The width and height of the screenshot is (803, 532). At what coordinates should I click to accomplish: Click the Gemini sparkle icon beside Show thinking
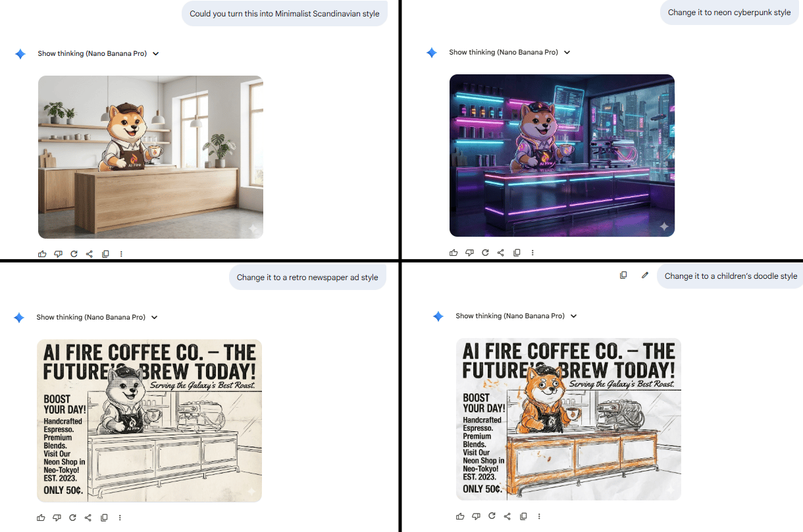click(20, 53)
